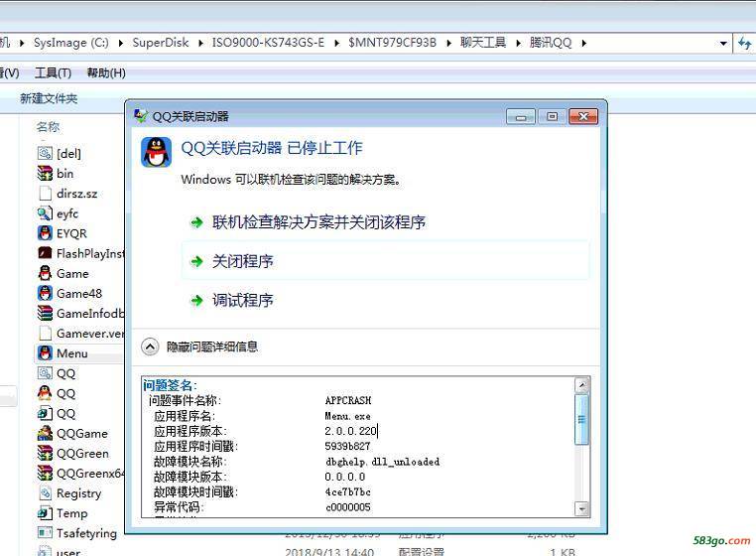The image size is (756, 556).
Task: Choose 联机检查解决方案并关闭该程序
Action: point(318,222)
